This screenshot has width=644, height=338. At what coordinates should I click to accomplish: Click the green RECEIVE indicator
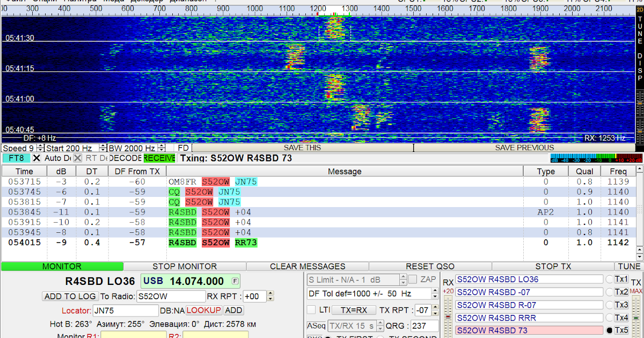(x=159, y=158)
